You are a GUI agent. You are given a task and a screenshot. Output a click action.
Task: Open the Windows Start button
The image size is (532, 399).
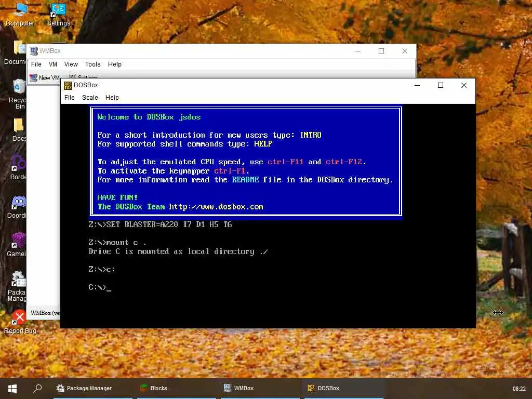click(x=12, y=389)
